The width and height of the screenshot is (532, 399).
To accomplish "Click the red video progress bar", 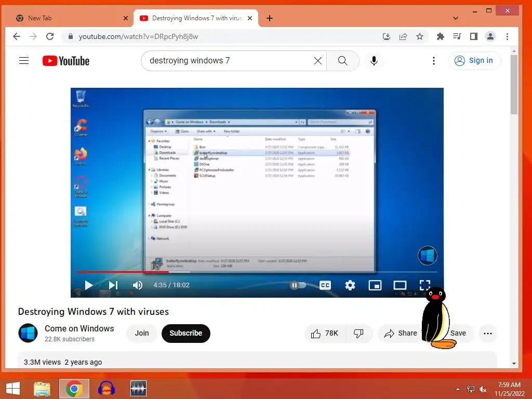I will tap(123, 272).
